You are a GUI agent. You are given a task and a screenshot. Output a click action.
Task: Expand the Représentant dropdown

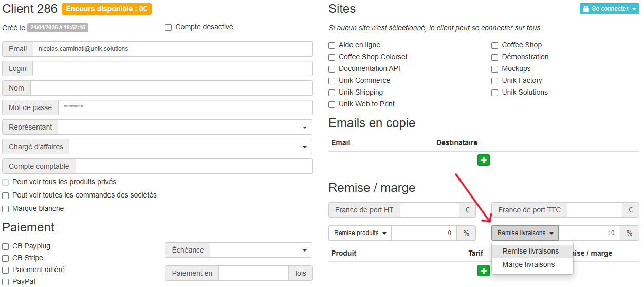click(x=185, y=127)
